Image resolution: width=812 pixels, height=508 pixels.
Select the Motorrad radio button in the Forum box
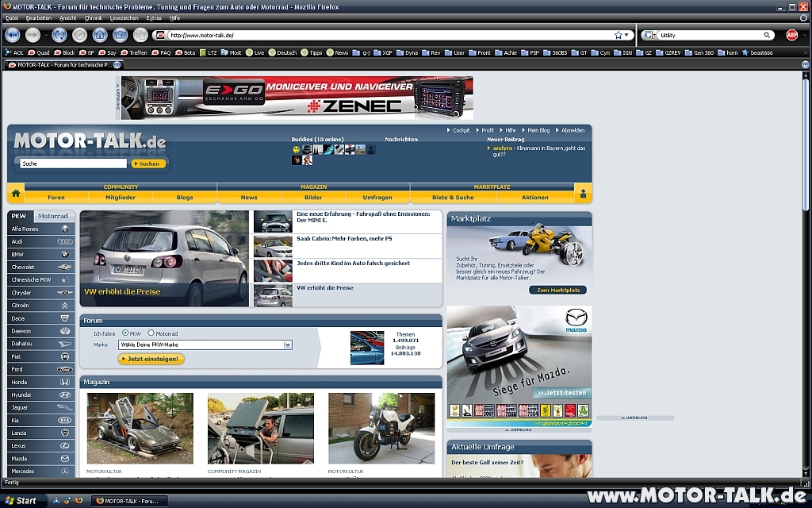(x=151, y=333)
